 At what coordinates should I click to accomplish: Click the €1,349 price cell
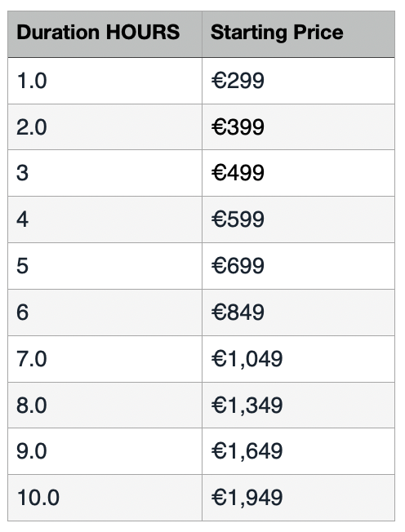point(298,405)
